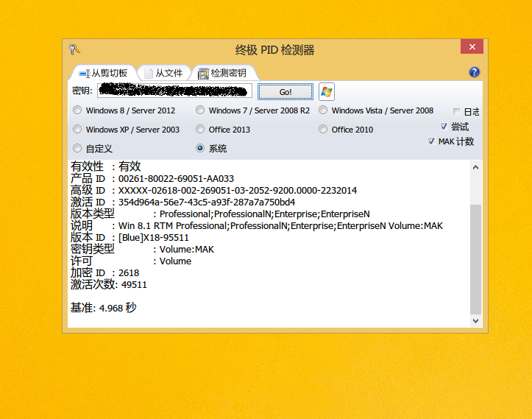
Task: Select Windows Vista / Server 2008 option
Action: pos(323,110)
